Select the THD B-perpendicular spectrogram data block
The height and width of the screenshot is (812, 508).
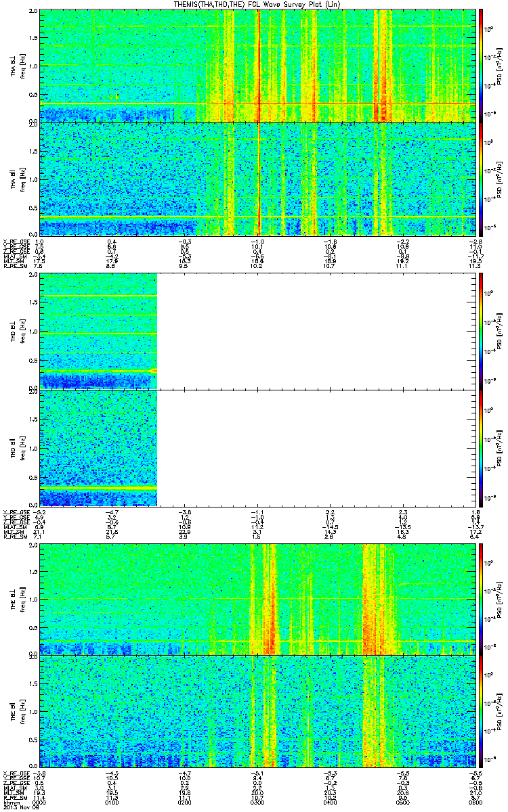(98, 331)
